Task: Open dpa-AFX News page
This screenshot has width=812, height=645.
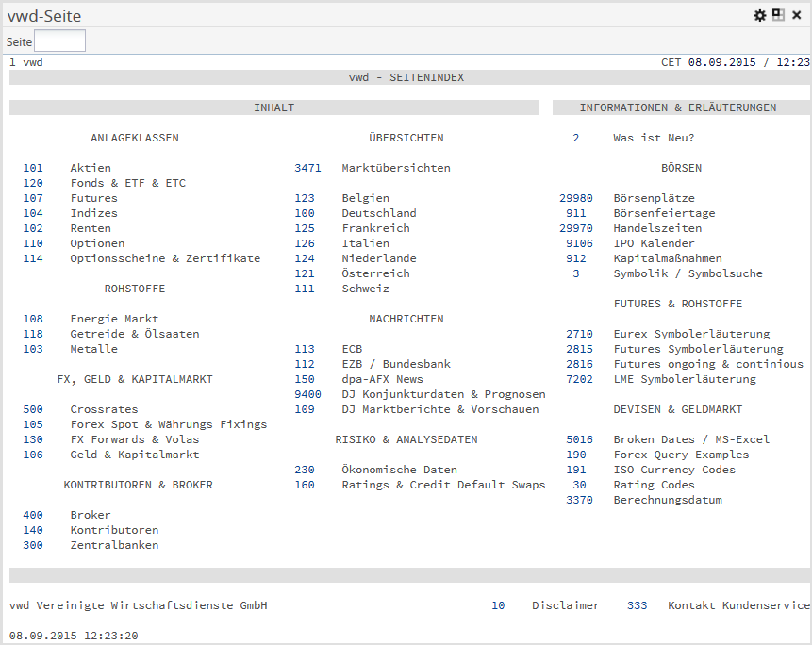Action: (305, 379)
